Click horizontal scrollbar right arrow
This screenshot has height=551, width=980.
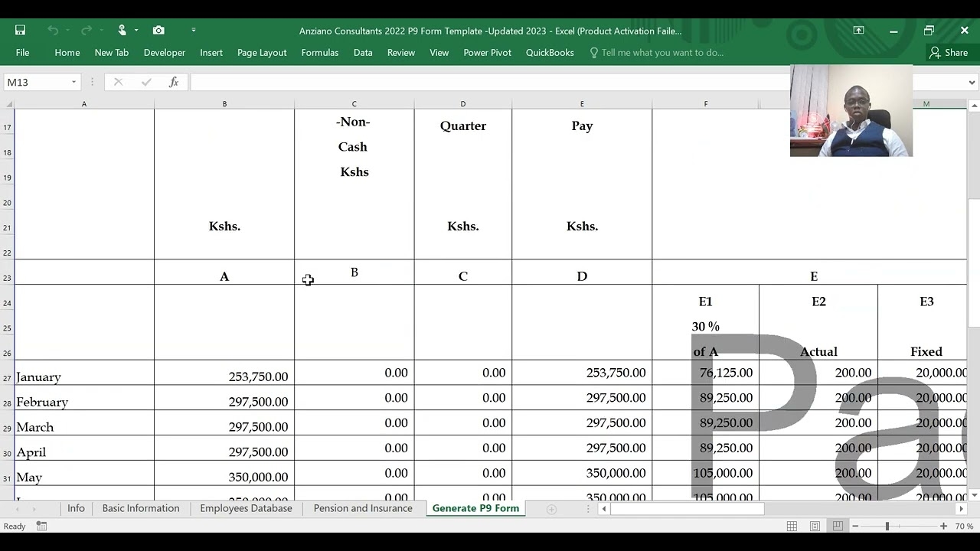[x=962, y=509]
